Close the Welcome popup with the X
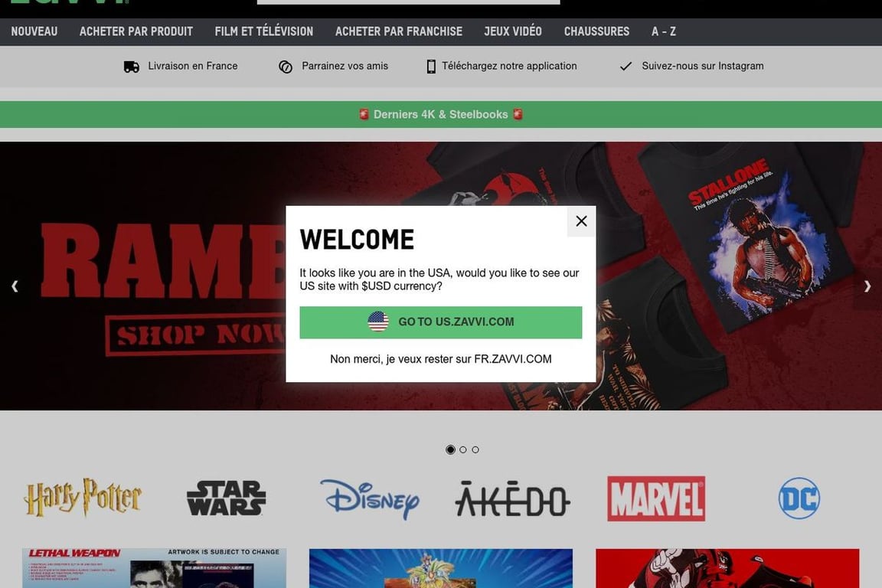 (581, 221)
